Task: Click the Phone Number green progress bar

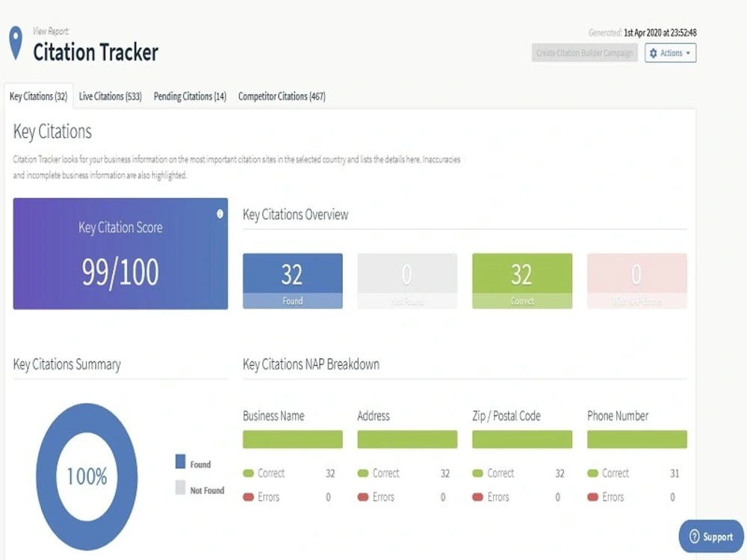Action: click(x=637, y=439)
